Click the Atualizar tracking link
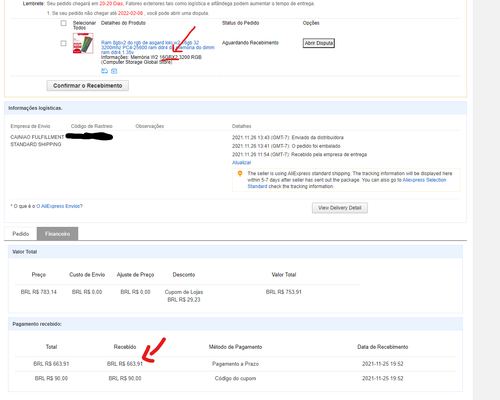The width and height of the screenshot is (500, 400). (x=242, y=162)
